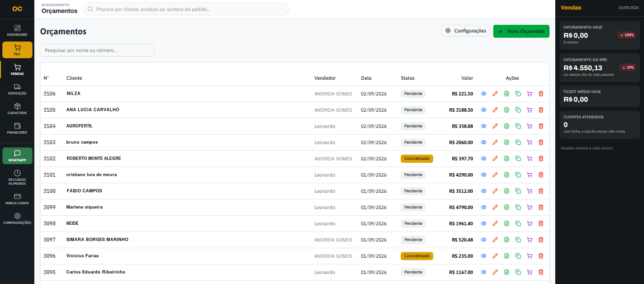View FABIO CAMPOS budget via eye icon
The width and height of the screenshot is (644, 284).
pos(483,191)
